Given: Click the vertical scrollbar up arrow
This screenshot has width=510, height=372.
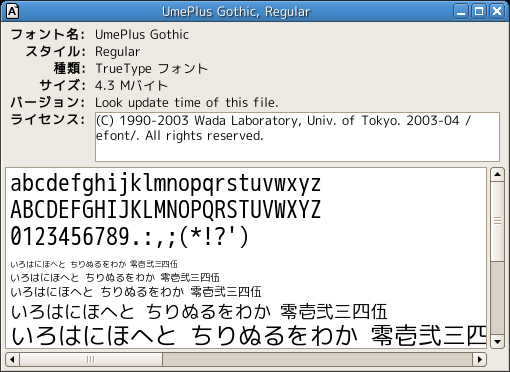Looking at the screenshot, I should (497, 174).
